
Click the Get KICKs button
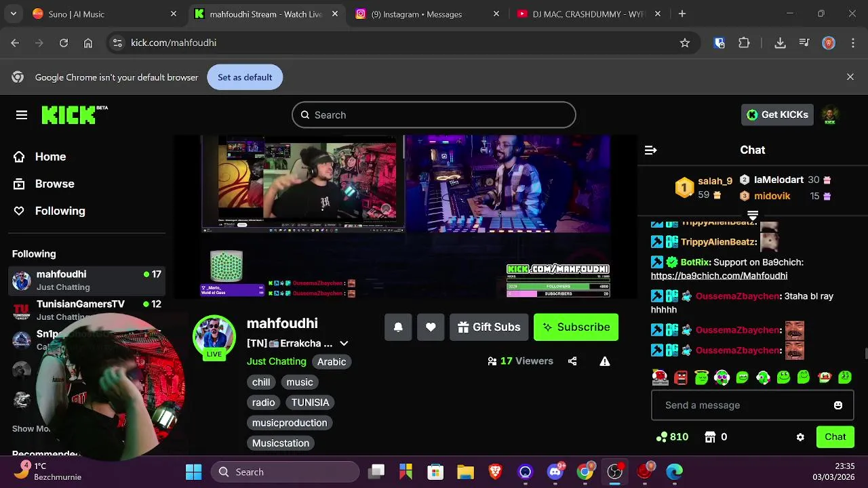coord(777,115)
